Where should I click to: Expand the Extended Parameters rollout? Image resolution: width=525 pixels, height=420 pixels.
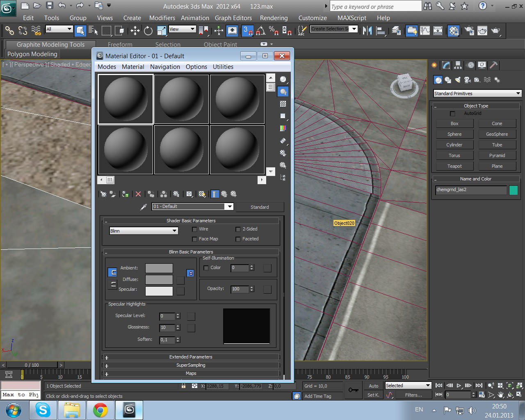click(191, 357)
